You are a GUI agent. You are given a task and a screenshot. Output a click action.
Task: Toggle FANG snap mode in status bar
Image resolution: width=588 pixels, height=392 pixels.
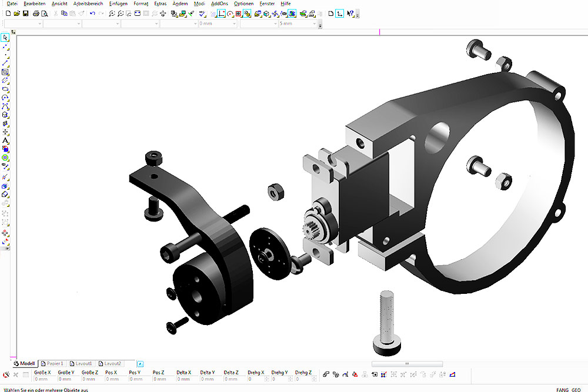point(562,389)
